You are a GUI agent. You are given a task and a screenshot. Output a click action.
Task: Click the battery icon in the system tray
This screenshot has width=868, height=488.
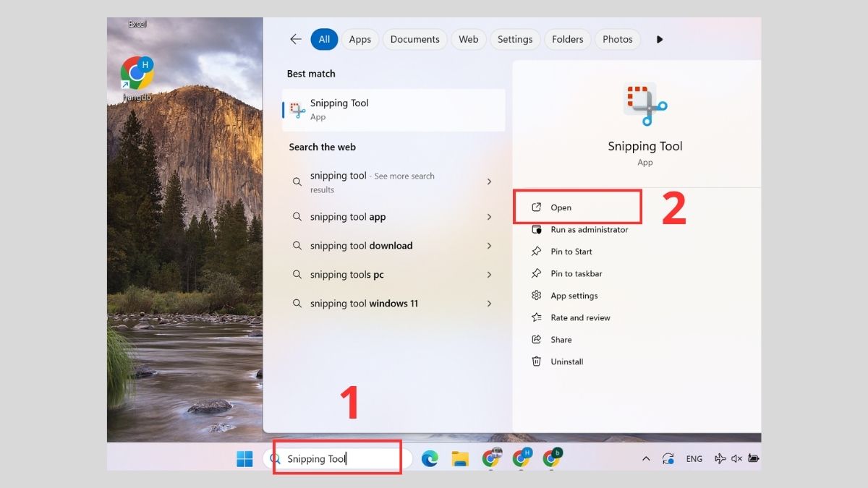(752, 458)
